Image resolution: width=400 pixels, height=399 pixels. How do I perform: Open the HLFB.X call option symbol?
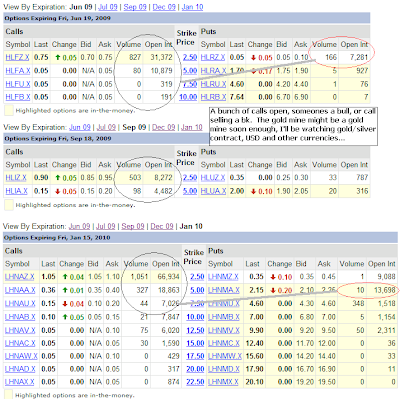(18, 97)
